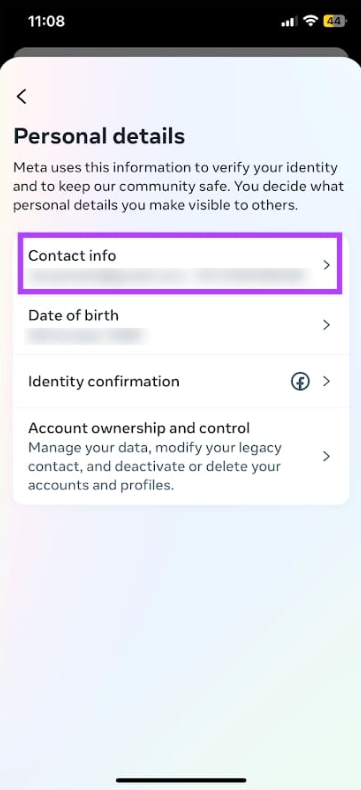This screenshot has width=361, height=790.
Task: Tap the Wi-Fi icon in the status bar
Action: click(311, 21)
